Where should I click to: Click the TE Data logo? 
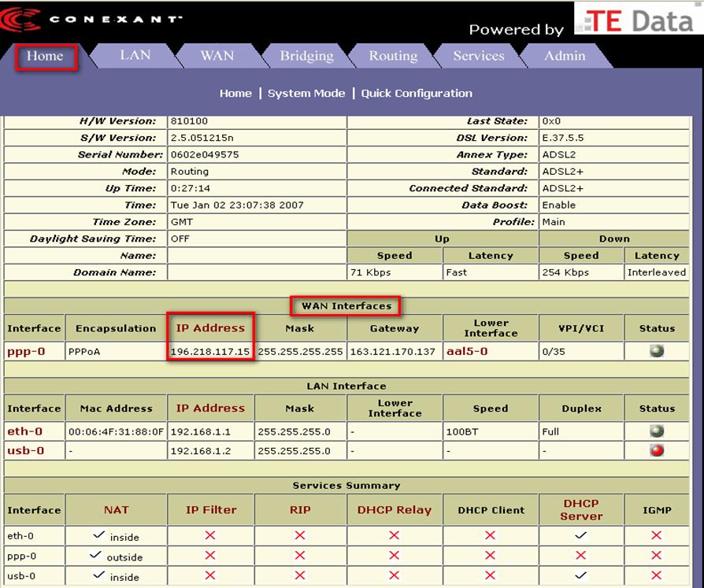639,20
